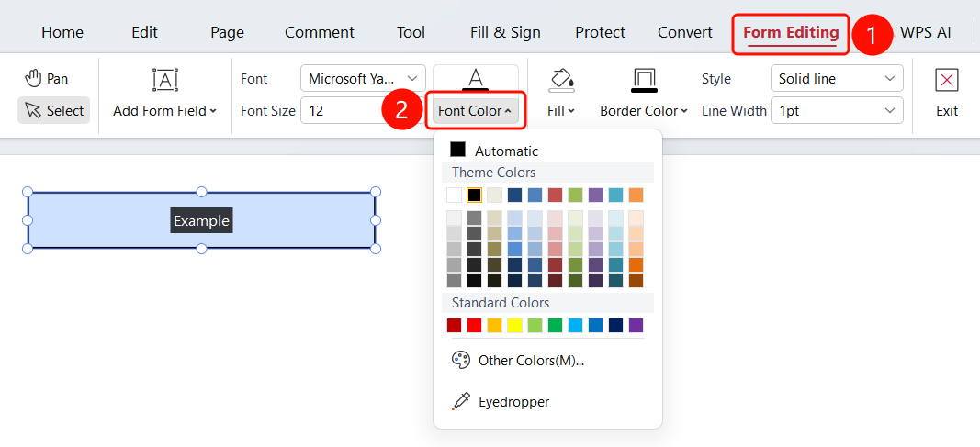980x447 pixels.
Task: Click the form field's right middle resize handle
Action: 376,220
